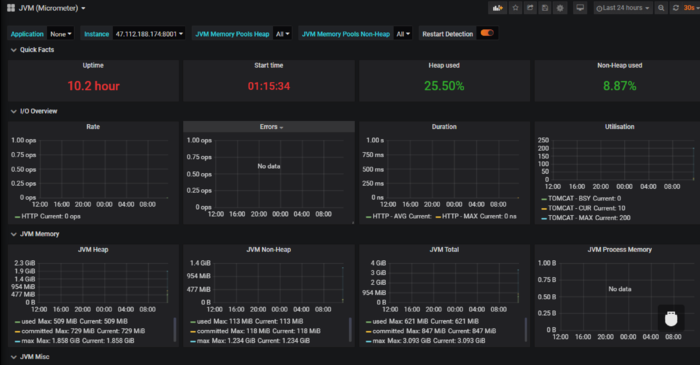Click the JVM Process Memory panel title

(620, 249)
